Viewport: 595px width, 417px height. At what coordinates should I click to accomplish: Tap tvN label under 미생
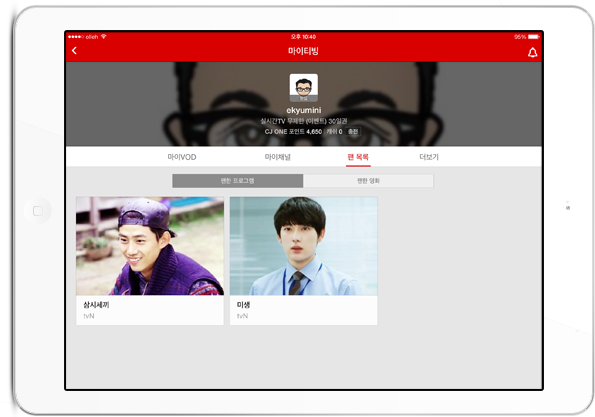[x=242, y=316]
